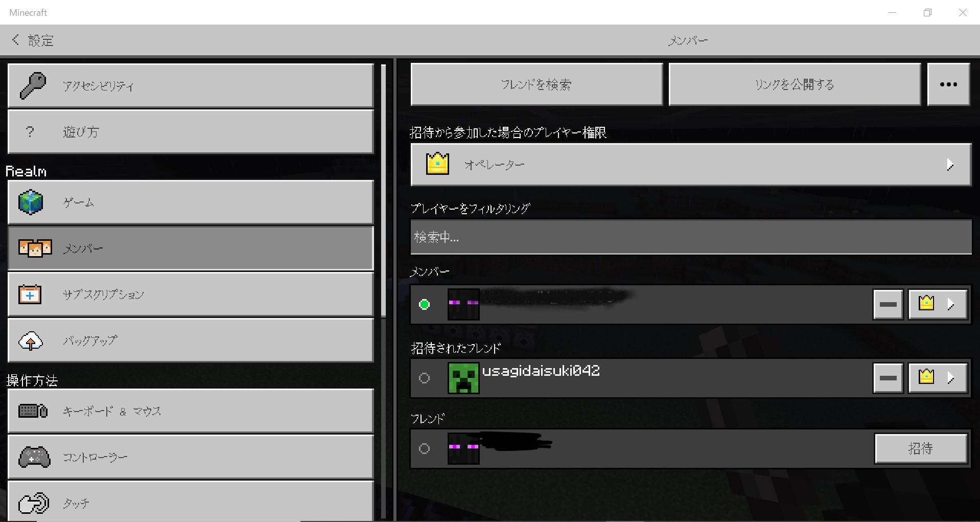
Task: Open コントローラー gamepad settings
Action: pyautogui.click(x=190, y=457)
